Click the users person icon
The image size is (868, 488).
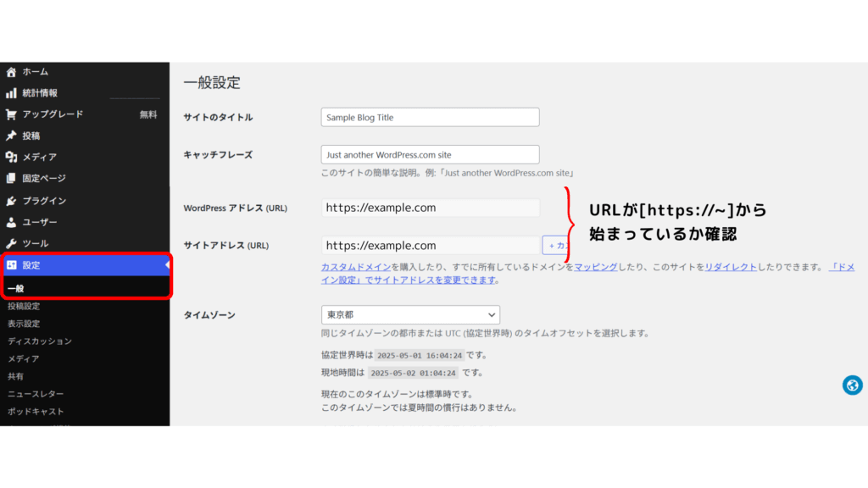tap(11, 223)
